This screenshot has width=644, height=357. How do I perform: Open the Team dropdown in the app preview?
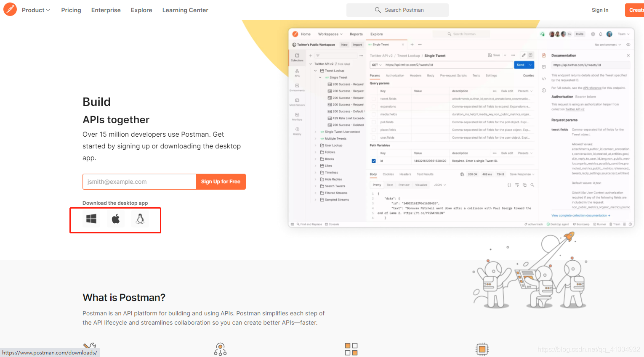[624, 34]
